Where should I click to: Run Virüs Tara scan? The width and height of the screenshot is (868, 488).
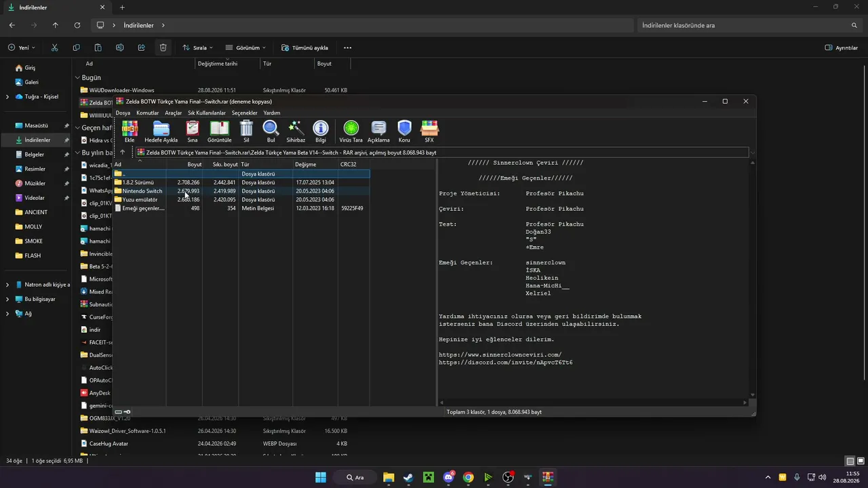pos(351,131)
